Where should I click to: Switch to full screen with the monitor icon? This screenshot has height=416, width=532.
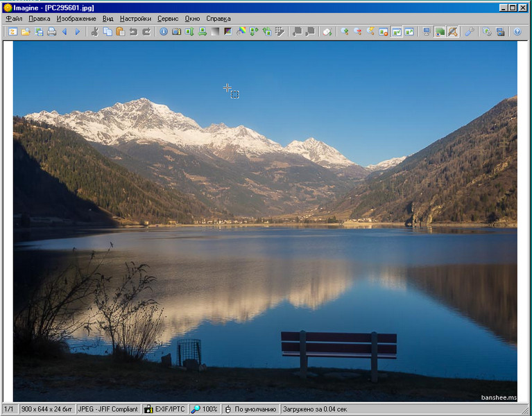click(427, 31)
